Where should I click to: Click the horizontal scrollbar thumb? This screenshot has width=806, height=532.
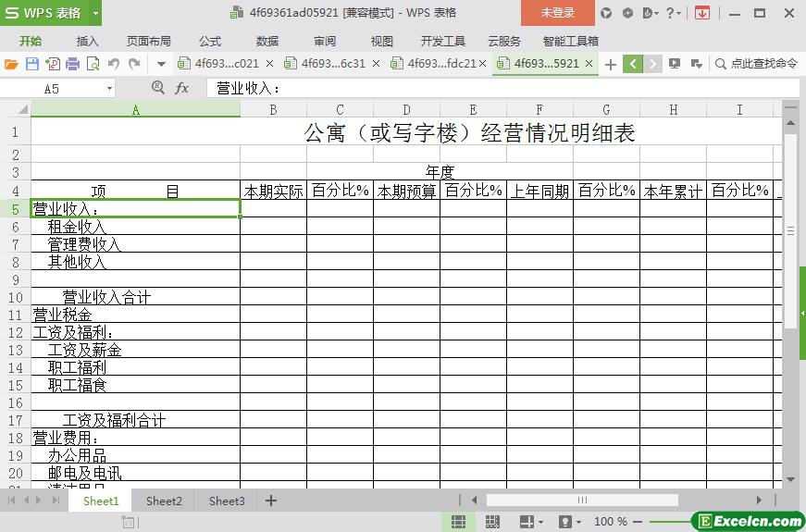(x=582, y=501)
